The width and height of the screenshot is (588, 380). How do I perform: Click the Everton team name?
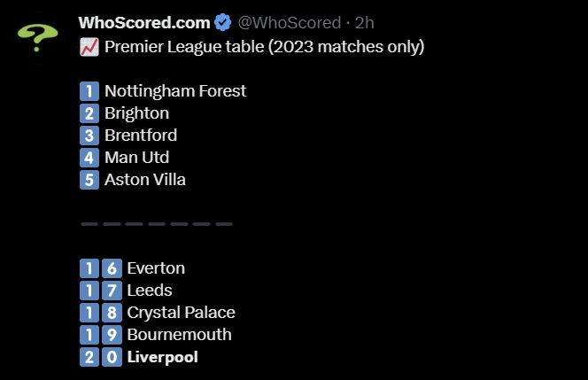pos(156,268)
